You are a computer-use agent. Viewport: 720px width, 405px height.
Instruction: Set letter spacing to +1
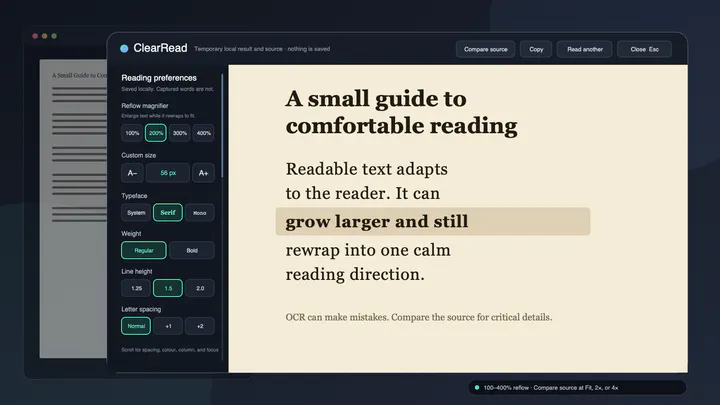168,326
